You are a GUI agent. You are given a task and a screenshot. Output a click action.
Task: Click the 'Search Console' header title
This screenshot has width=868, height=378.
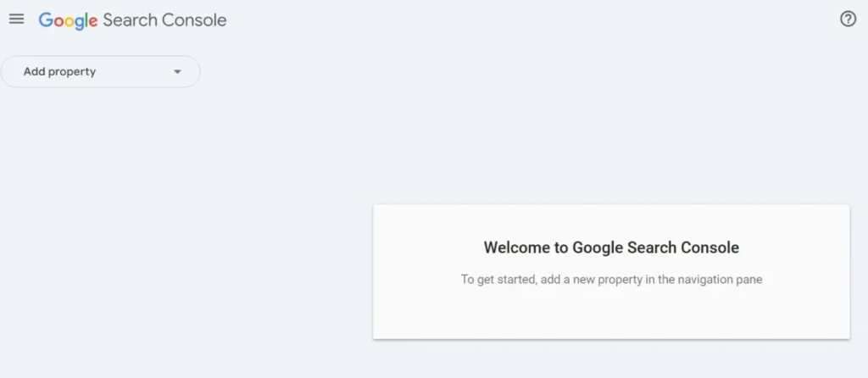(x=164, y=19)
